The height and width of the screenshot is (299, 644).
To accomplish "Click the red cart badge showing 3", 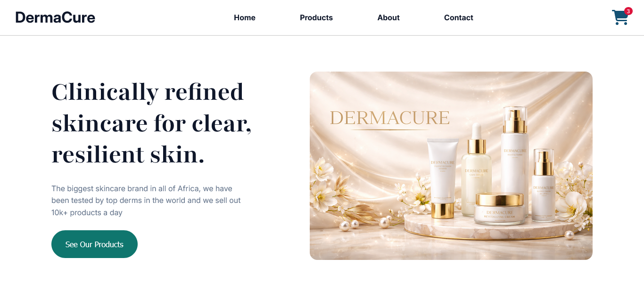I will 628,11.
